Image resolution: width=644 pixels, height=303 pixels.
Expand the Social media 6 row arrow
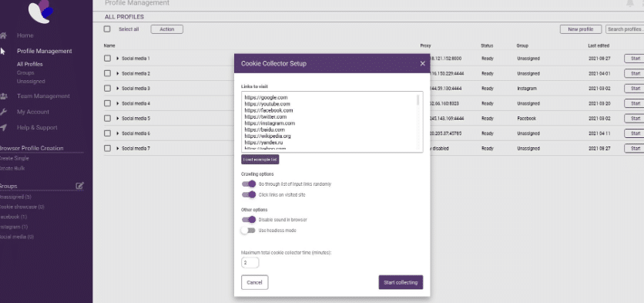coord(118,133)
